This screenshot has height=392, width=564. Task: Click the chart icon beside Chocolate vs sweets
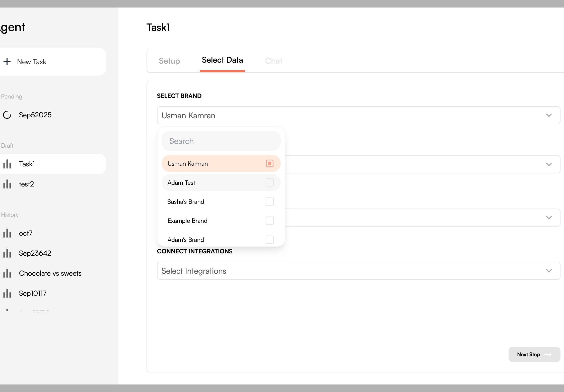tap(7, 273)
